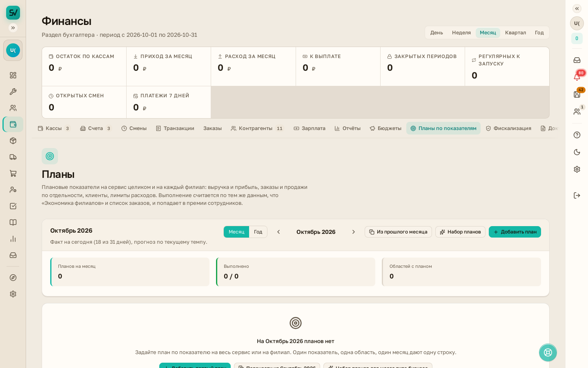The width and height of the screenshot is (588, 368).
Task: Open the Фискализация tab
Action: click(x=508, y=128)
